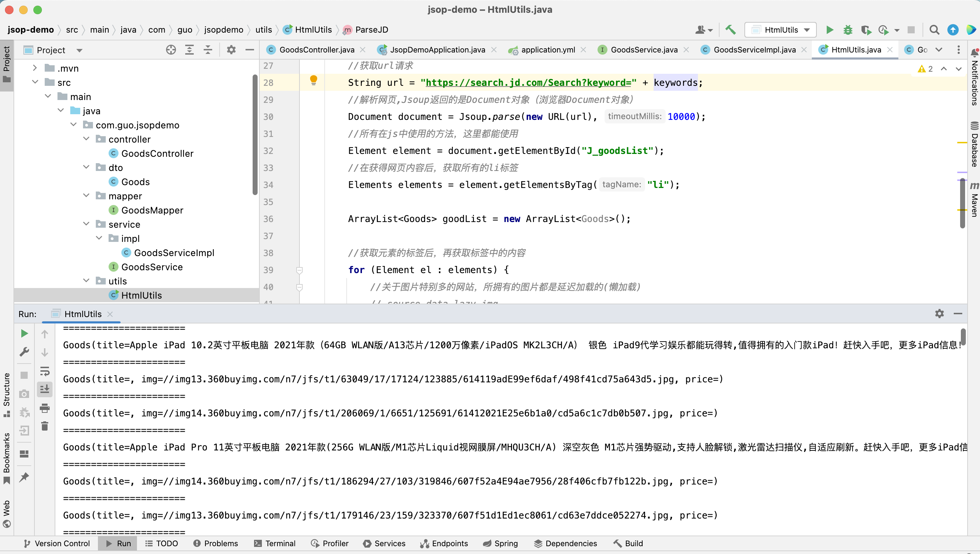Image resolution: width=980 pixels, height=554 pixels.
Task: Print the console output icon
Action: tap(44, 408)
